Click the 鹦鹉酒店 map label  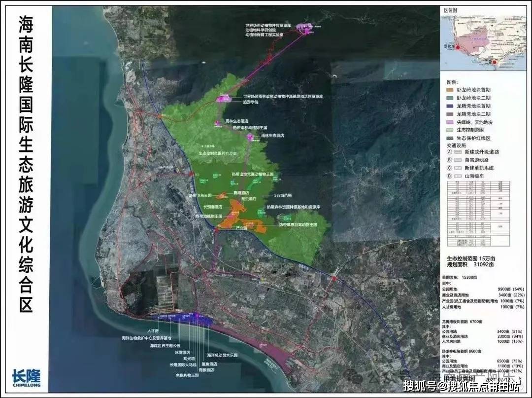(241, 193)
